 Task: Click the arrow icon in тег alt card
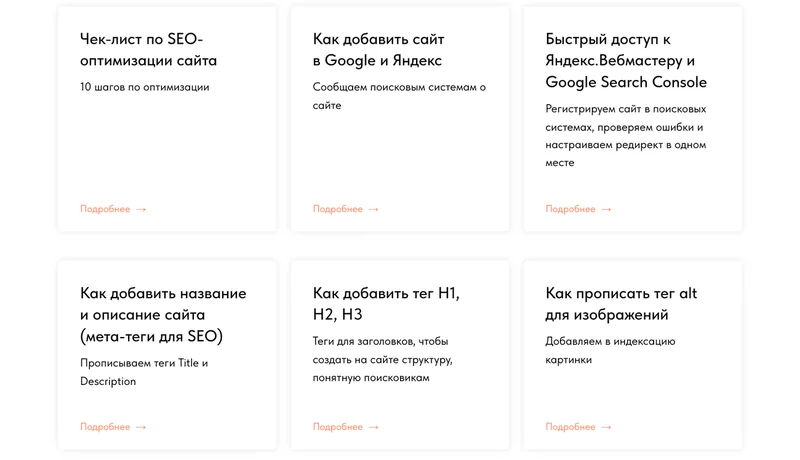point(606,427)
